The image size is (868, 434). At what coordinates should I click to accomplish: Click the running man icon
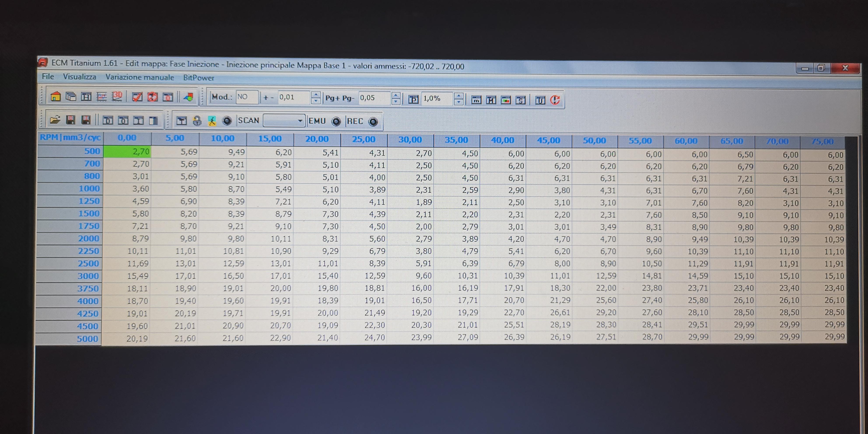212,121
